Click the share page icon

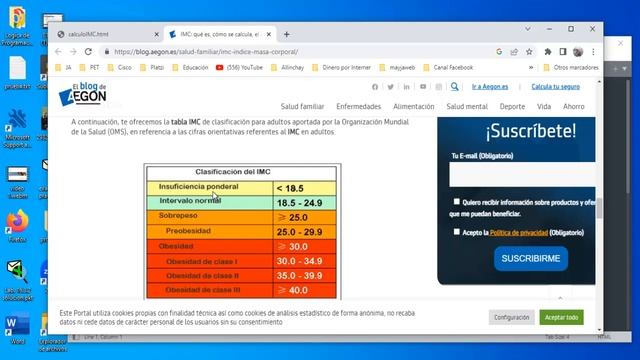(514, 52)
